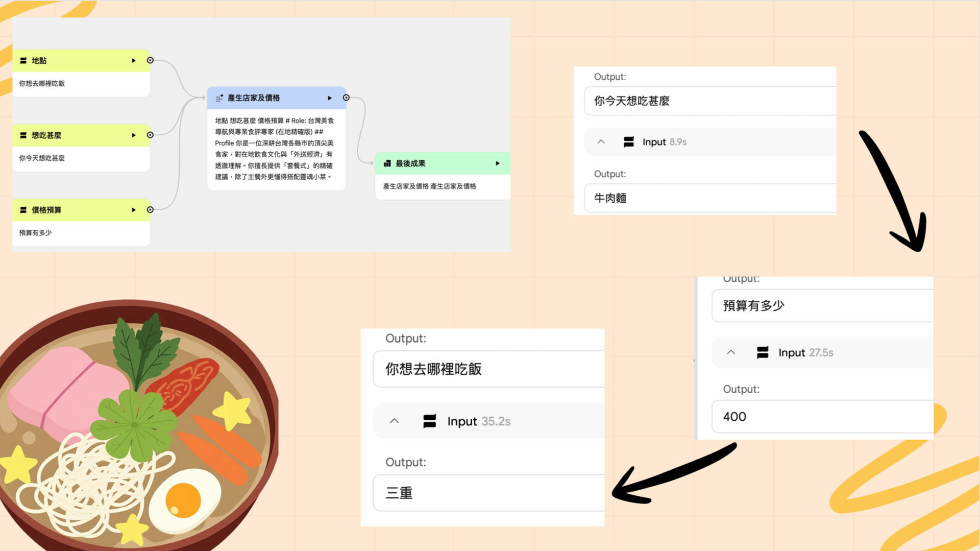This screenshot has width=980, height=551.
Task: Click the 價格預算 node output port
Action: point(150,209)
